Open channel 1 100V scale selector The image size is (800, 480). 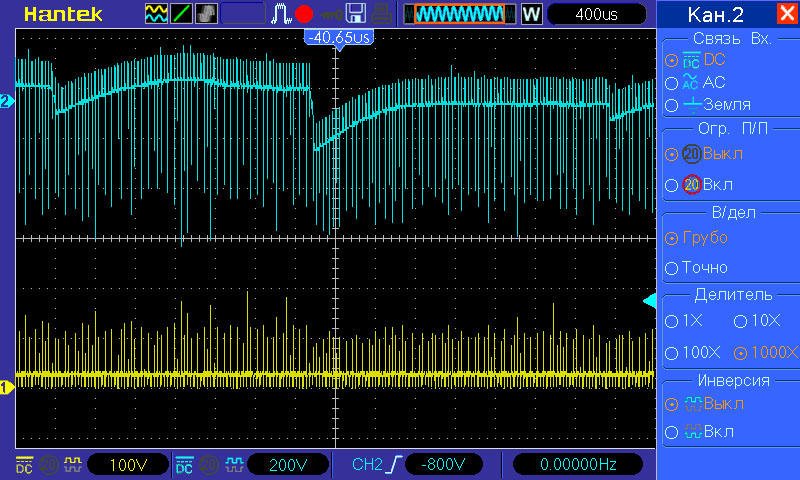pos(128,465)
